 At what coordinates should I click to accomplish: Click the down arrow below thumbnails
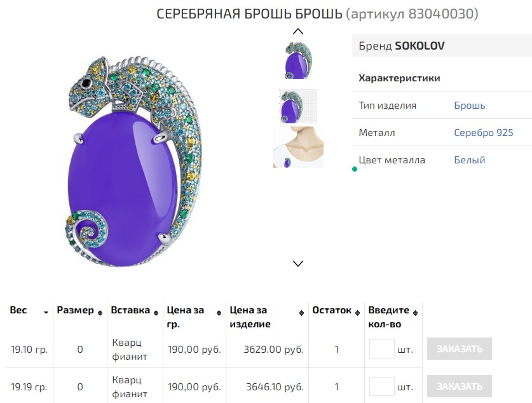298,263
